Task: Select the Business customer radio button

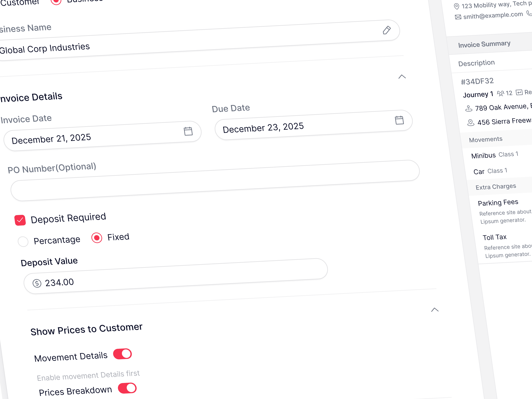Action: pos(56,1)
